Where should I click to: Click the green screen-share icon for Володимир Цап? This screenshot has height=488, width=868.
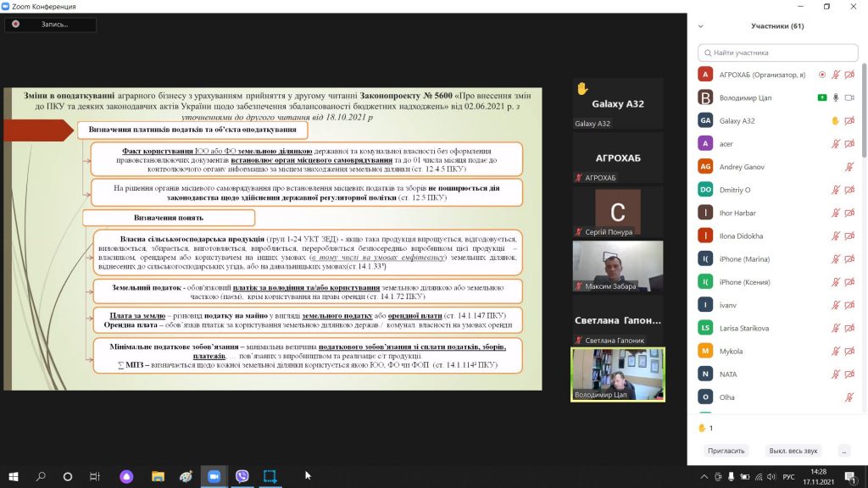pyautogui.click(x=821, y=97)
